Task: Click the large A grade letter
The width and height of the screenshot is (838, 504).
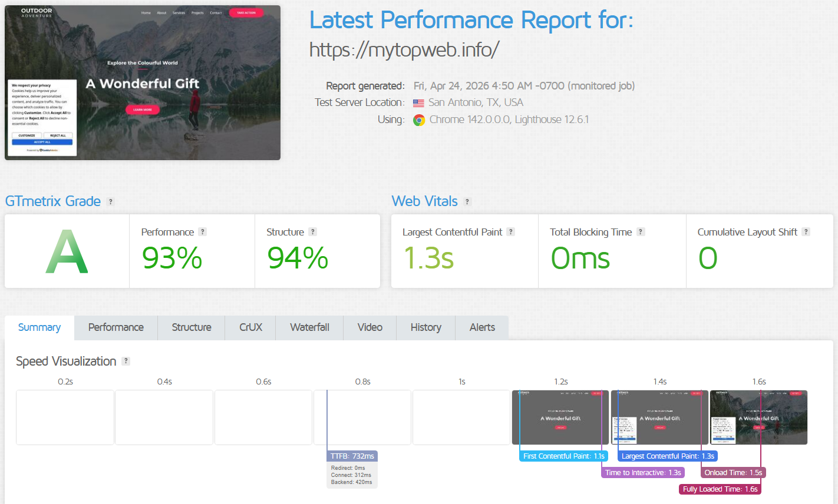Action: 67,252
